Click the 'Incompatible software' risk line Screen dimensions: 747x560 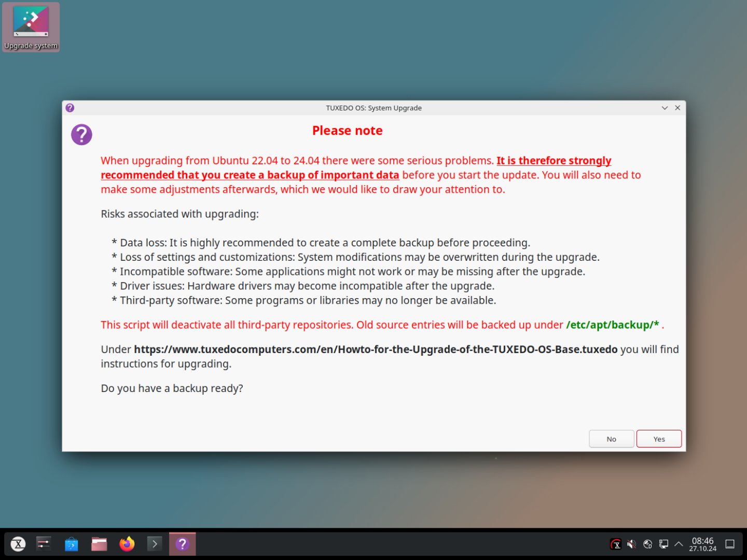point(348,271)
